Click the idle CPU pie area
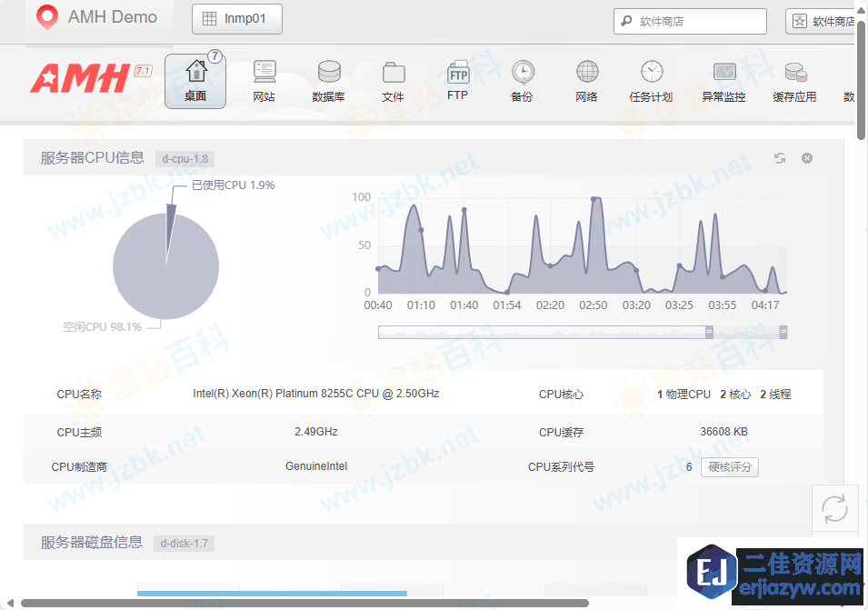868x610 pixels. tap(166, 276)
